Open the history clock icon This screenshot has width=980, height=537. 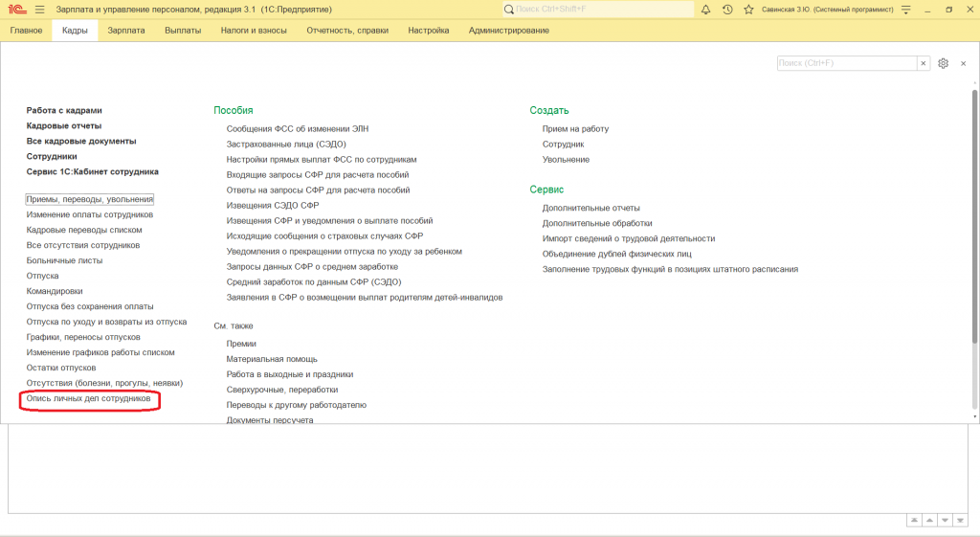(727, 10)
